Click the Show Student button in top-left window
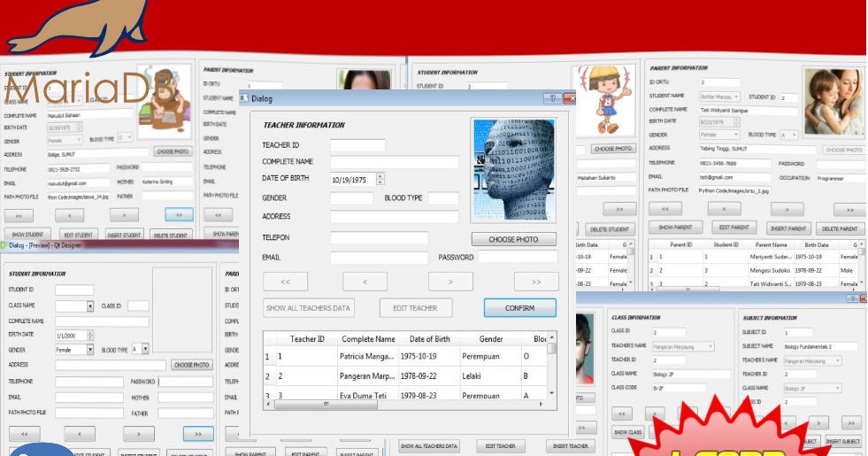 pos(27,235)
